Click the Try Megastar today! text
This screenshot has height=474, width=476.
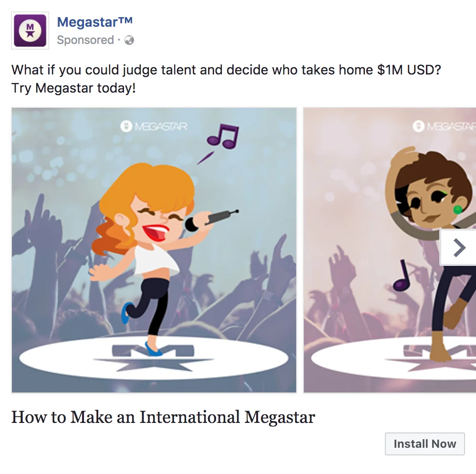pyautogui.click(x=73, y=88)
